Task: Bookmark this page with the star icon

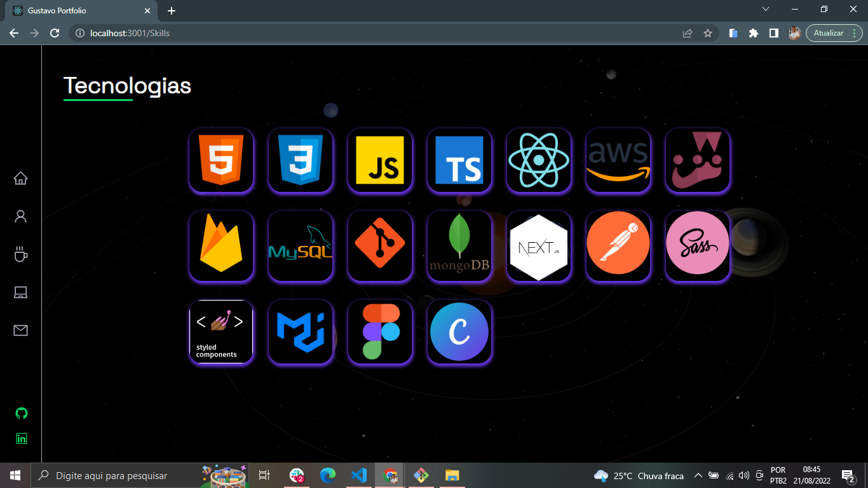Action: [708, 33]
